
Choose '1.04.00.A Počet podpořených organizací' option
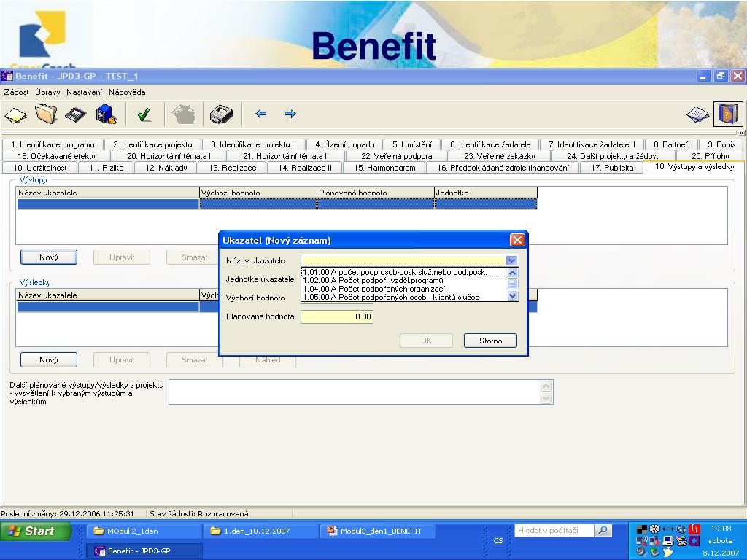pos(404,289)
